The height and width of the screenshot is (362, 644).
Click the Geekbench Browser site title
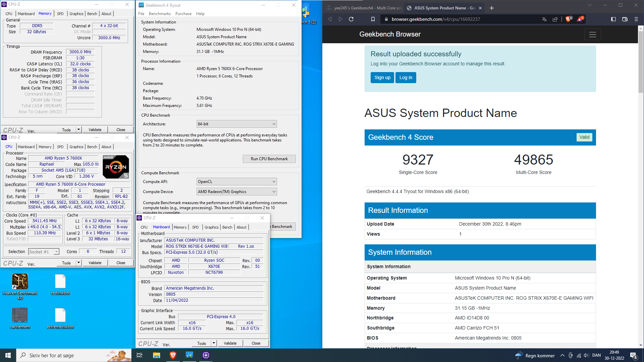click(x=390, y=34)
